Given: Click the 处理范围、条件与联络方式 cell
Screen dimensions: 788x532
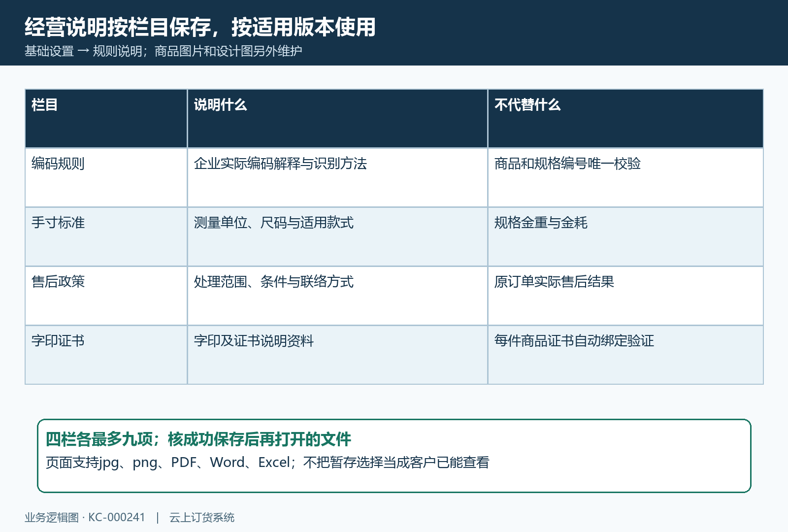Looking at the screenshot, I should [337, 296].
